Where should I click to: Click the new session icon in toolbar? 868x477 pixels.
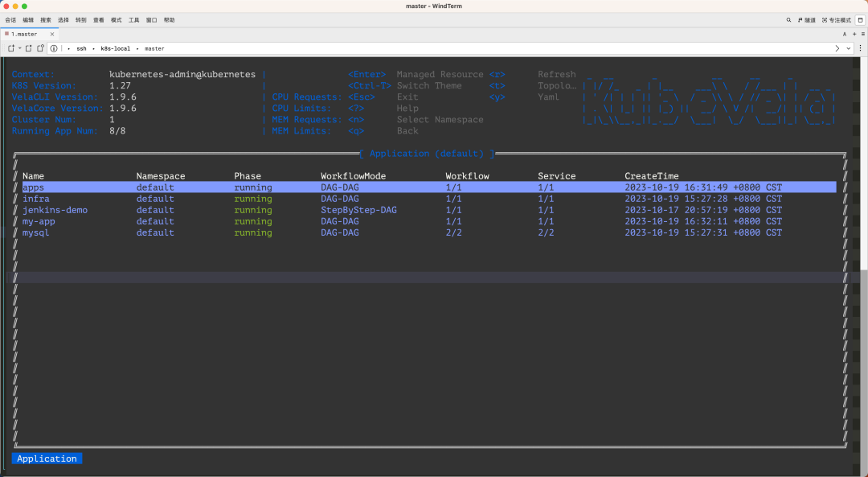click(11, 48)
